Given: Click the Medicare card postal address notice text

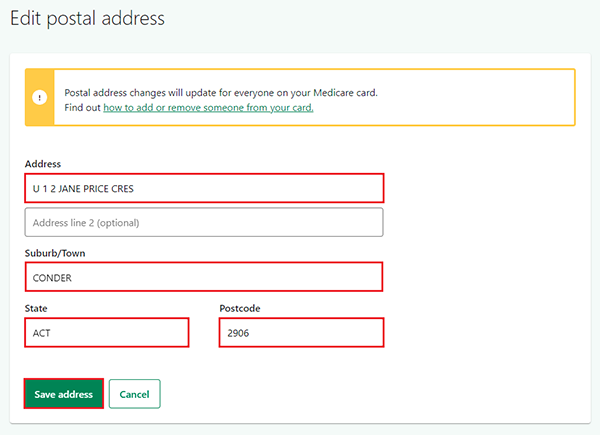Looking at the screenshot, I should pyautogui.click(x=220, y=92).
